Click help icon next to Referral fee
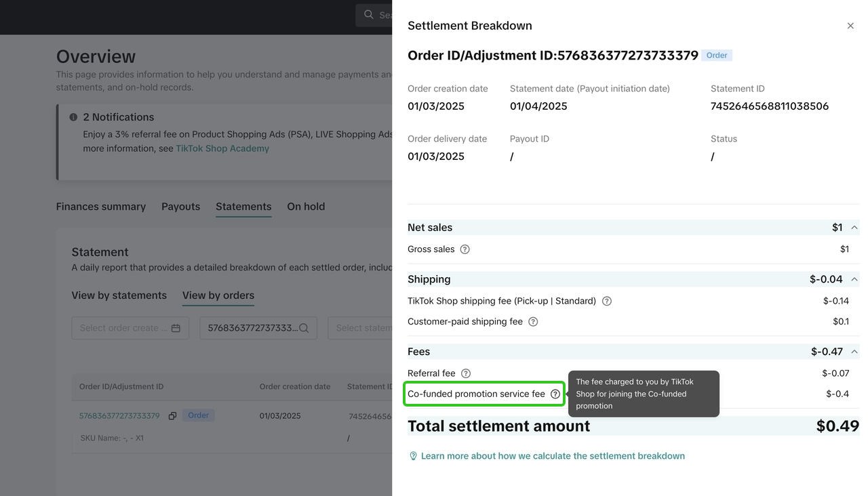The height and width of the screenshot is (496, 868). click(x=466, y=373)
